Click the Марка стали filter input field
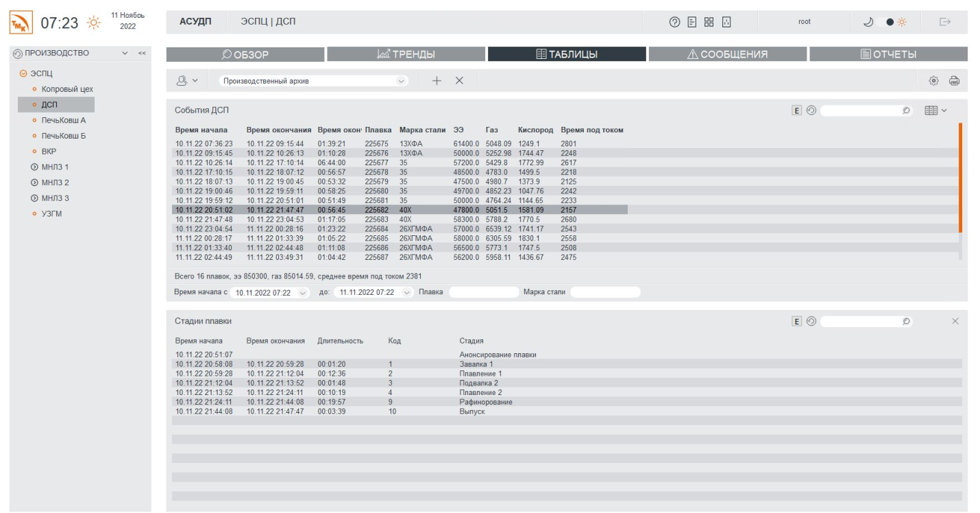Image resolution: width=980 pixels, height=513 pixels. (x=604, y=293)
